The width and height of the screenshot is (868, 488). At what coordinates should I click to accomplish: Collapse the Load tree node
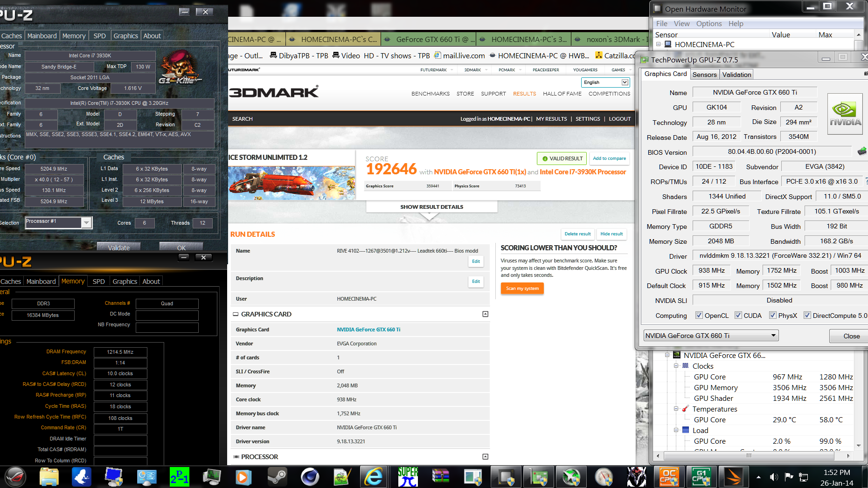pos(676,430)
